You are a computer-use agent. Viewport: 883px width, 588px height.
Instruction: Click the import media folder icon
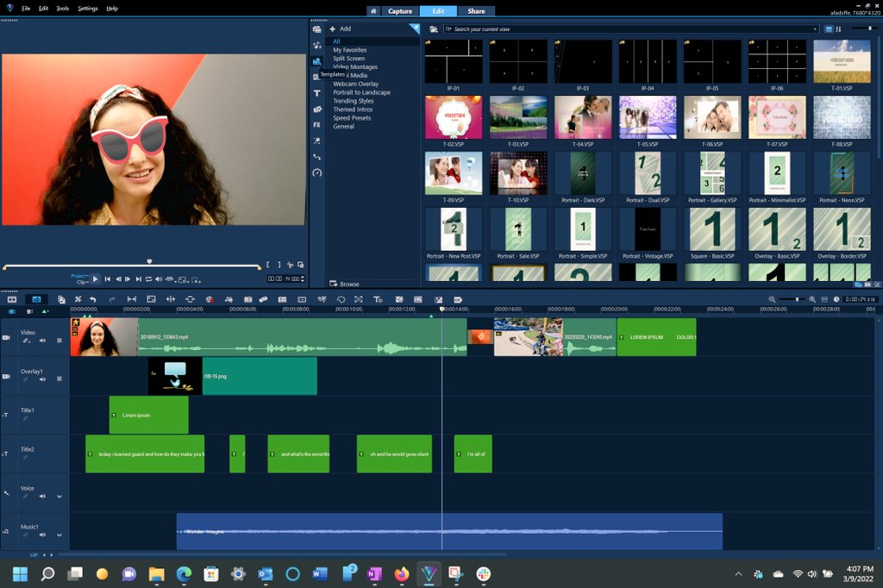(x=434, y=28)
